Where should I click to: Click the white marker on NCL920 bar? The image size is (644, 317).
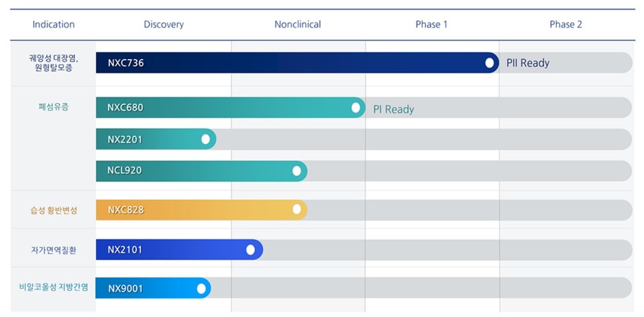tap(297, 171)
